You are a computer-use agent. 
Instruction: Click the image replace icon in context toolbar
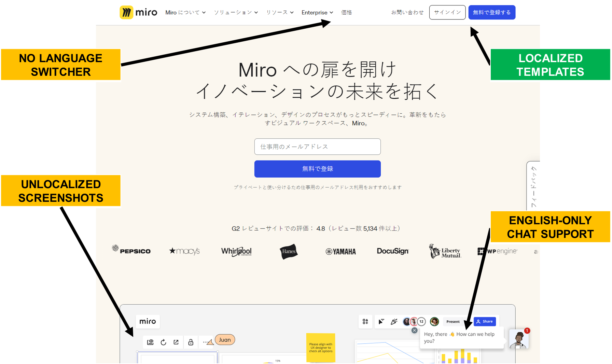point(150,342)
